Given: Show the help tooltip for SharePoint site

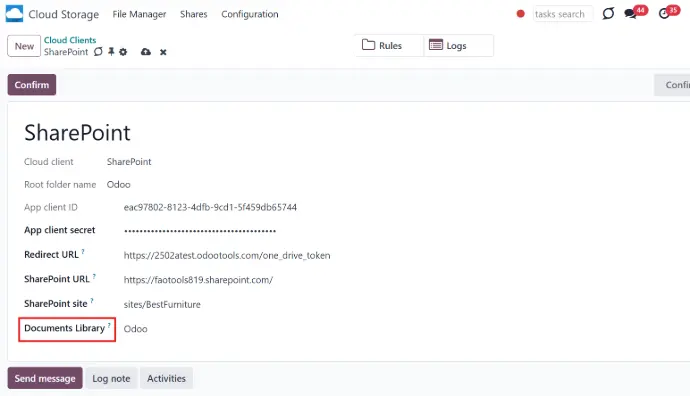Looking at the screenshot, I should (92, 301).
